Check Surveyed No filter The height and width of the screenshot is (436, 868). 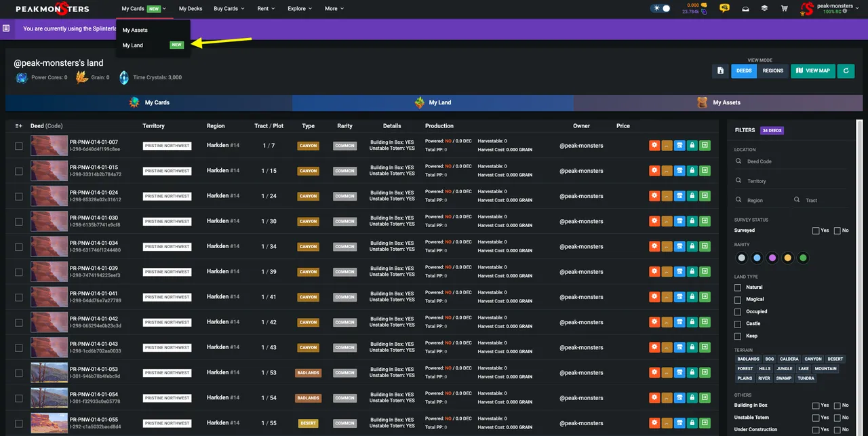click(837, 231)
